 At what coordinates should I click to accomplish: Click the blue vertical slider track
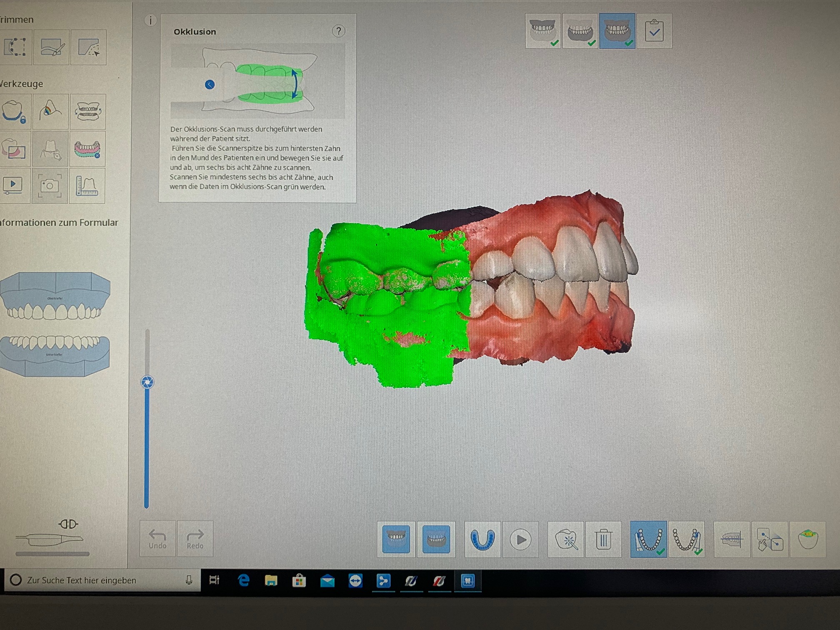pyautogui.click(x=147, y=448)
